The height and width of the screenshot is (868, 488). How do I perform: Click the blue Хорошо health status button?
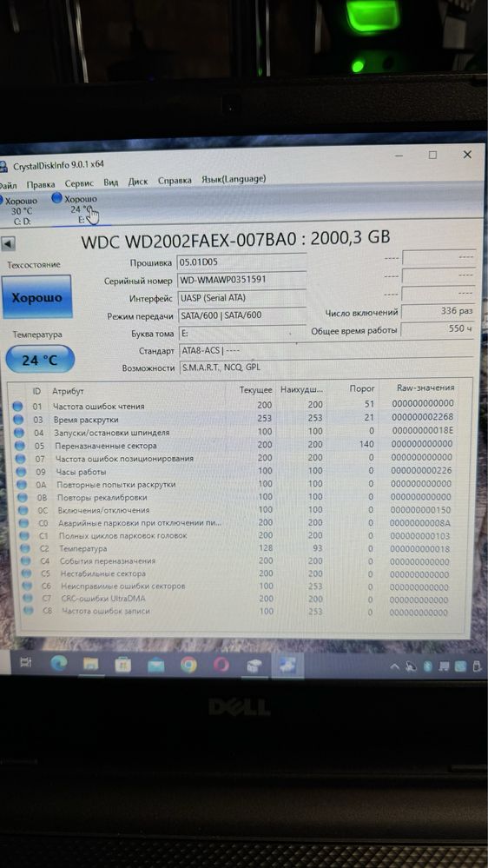pos(37,296)
